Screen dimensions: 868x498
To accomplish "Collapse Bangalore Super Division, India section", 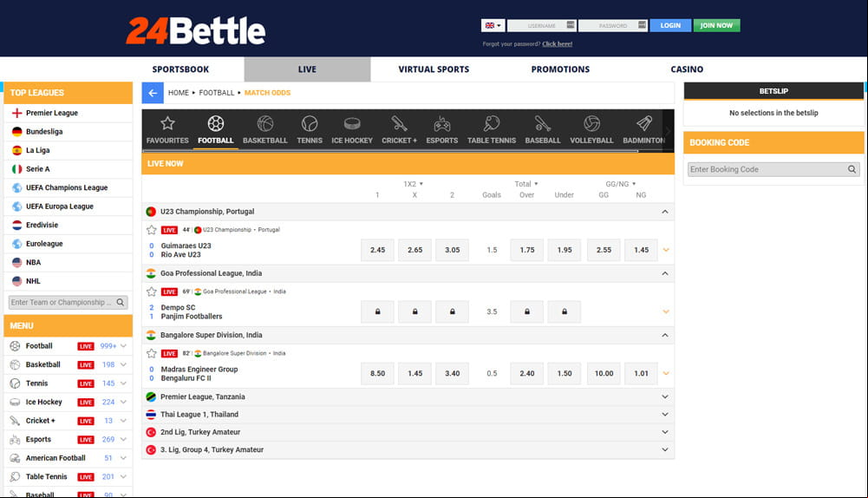I will click(665, 335).
